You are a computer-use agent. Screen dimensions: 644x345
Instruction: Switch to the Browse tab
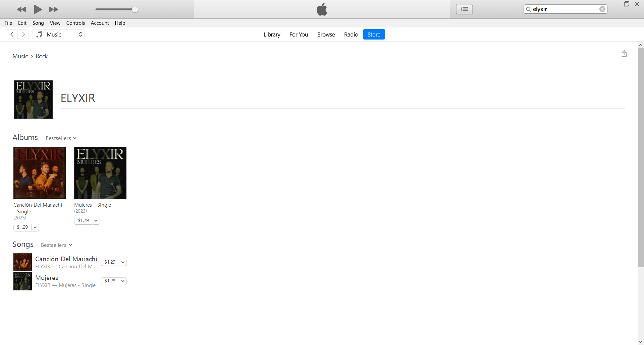click(326, 34)
